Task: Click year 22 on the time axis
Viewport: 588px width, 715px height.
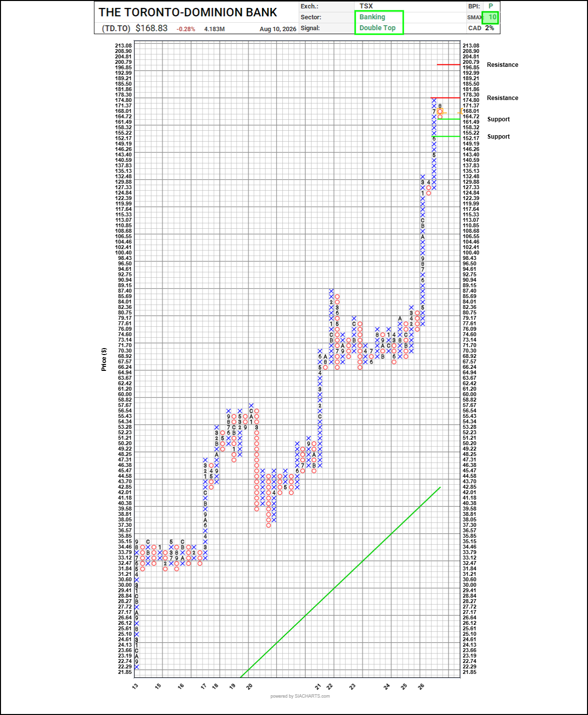Action: [329, 686]
